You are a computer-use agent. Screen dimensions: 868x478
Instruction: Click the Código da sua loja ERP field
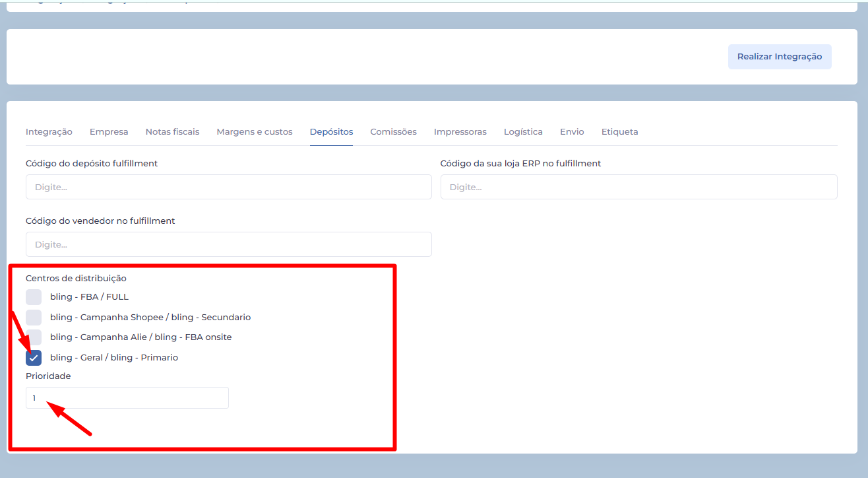pos(638,187)
